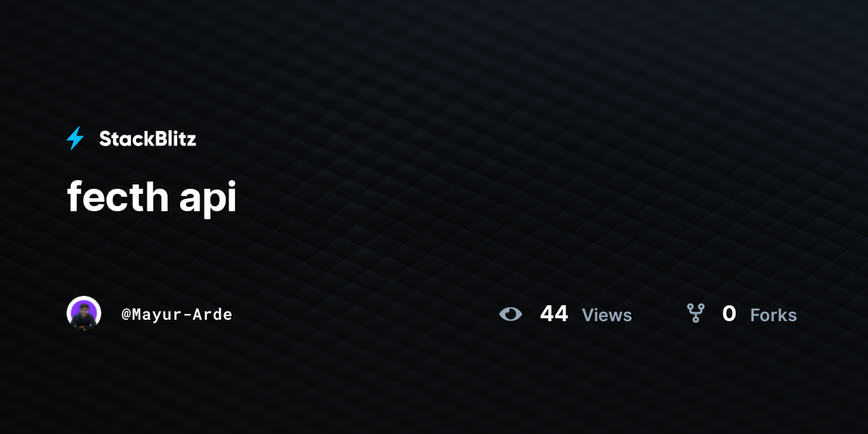
Task: Click the lightning bolt left of StackBlitz
Action: point(75,138)
